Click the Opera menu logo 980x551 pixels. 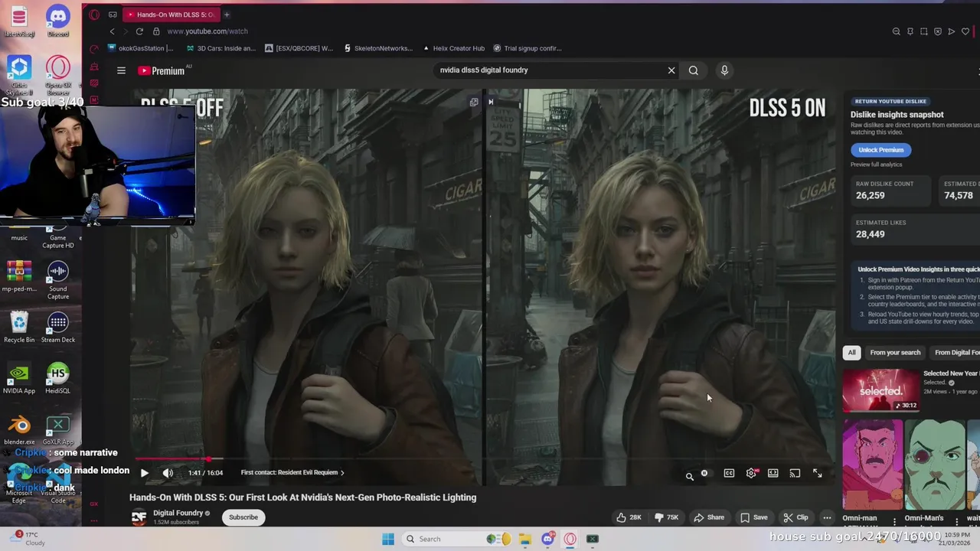pos(94,15)
